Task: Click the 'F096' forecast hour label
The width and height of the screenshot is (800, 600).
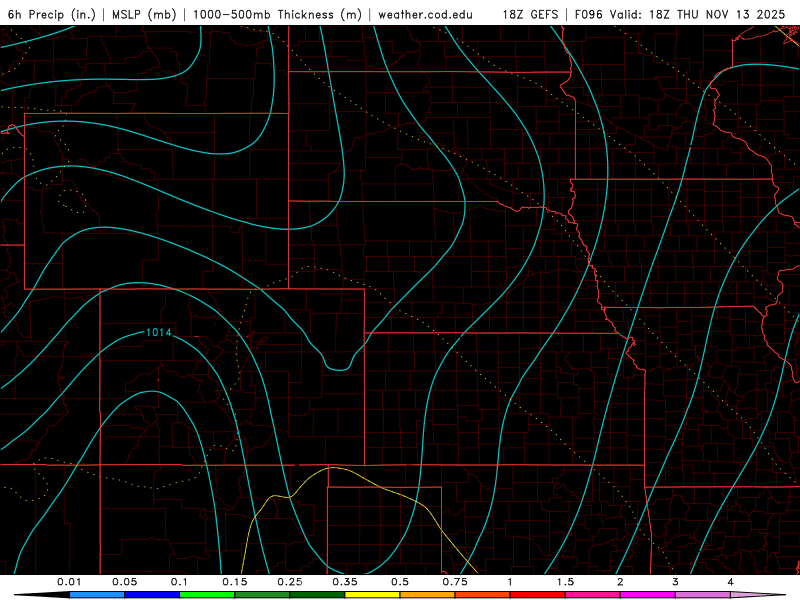Action: tap(588, 14)
